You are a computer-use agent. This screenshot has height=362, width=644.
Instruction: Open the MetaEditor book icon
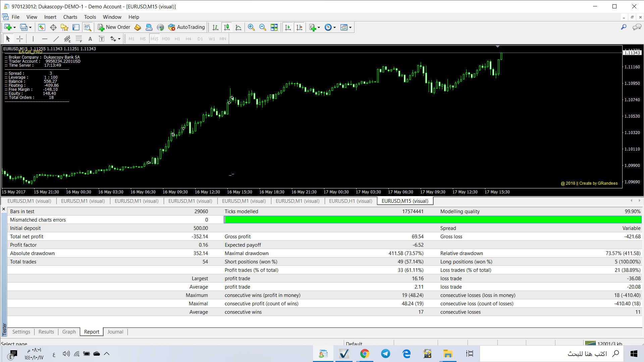click(138, 27)
